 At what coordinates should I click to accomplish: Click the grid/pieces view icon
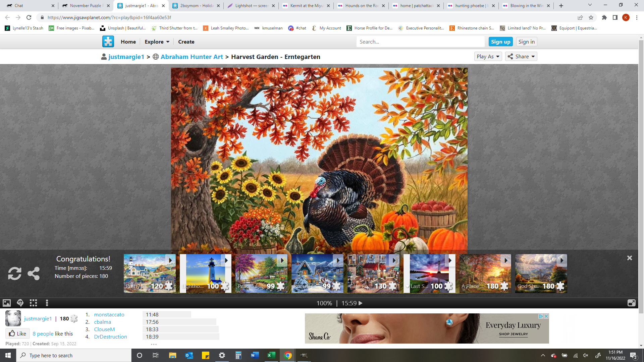pos(33,303)
